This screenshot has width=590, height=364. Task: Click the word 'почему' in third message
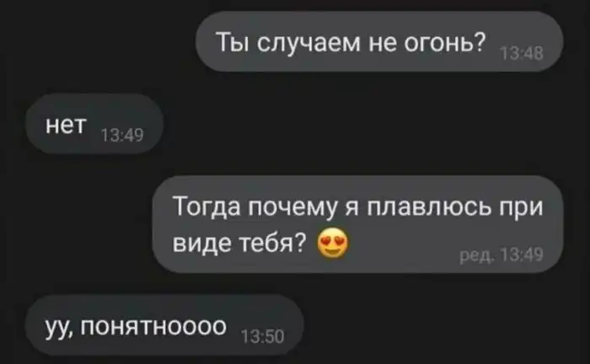click(292, 209)
